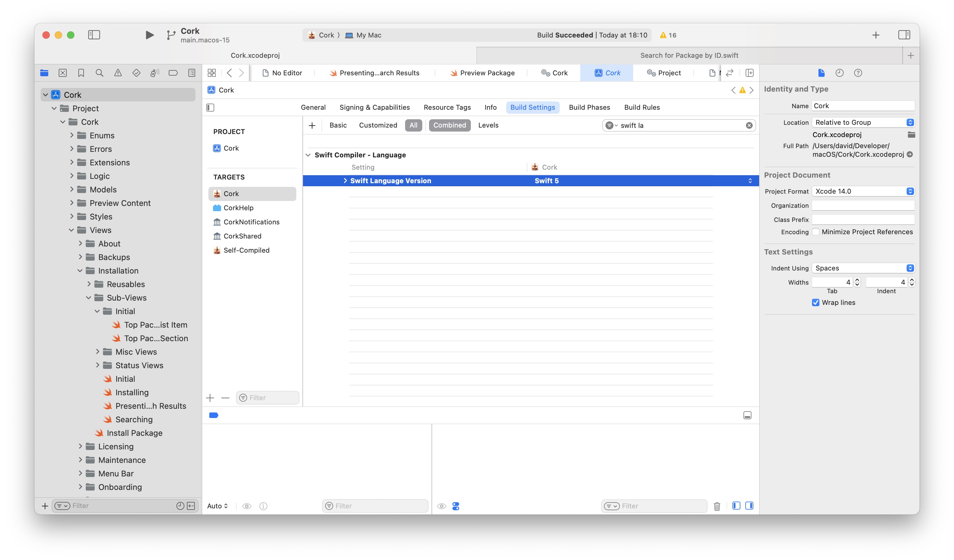Image resolution: width=954 pixels, height=560 pixels.
Task: Switch to Preview Package editor tab
Action: point(482,73)
